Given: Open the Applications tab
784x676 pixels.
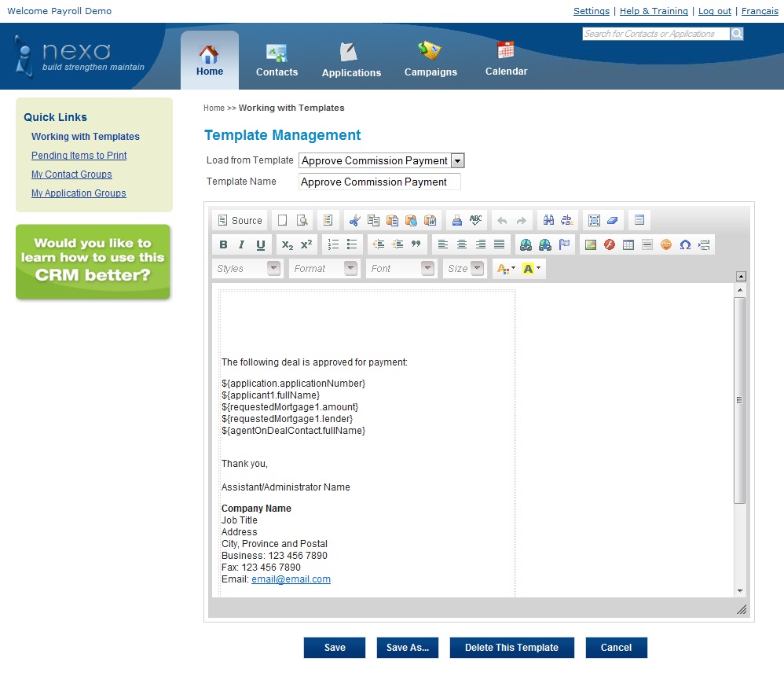Looking at the screenshot, I should click(351, 61).
